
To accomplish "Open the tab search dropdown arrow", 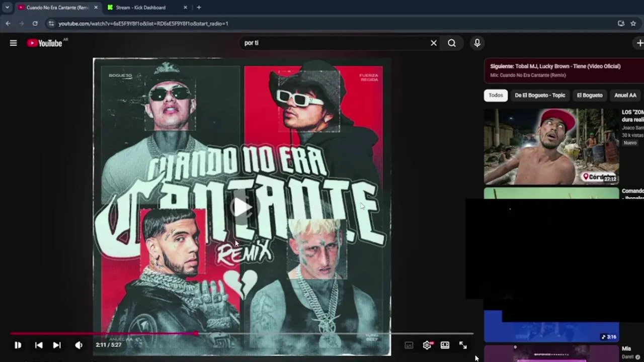I will tap(7, 8).
